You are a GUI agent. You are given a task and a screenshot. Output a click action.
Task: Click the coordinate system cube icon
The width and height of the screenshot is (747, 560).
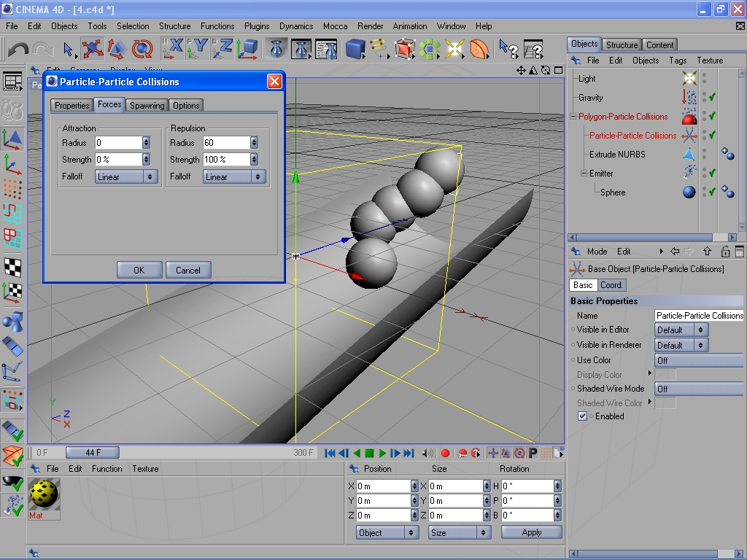click(248, 49)
